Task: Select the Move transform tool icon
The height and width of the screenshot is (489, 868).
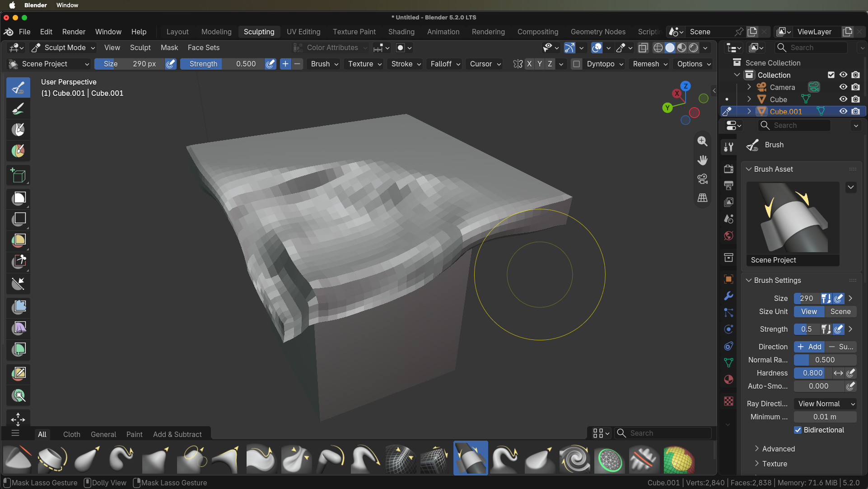Action: point(18,419)
